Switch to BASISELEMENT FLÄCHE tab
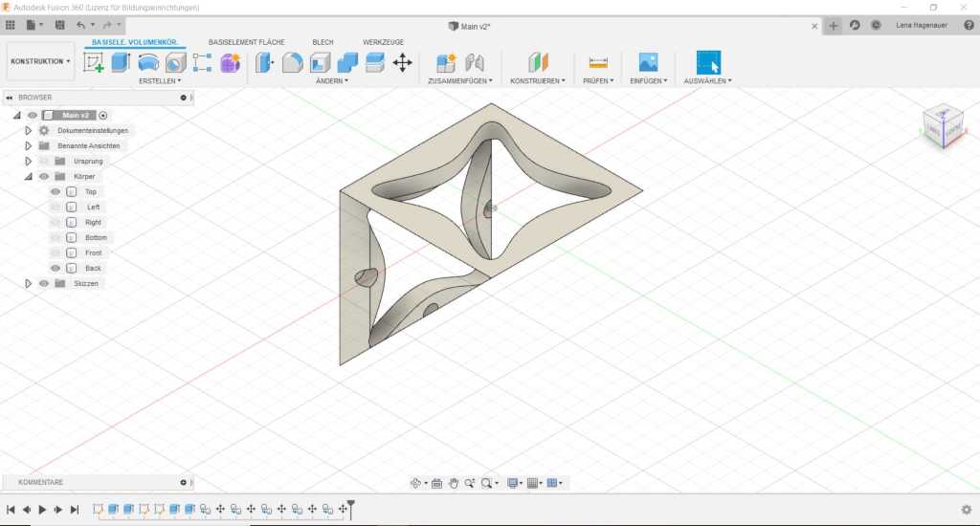This screenshot has height=526, width=980. tap(246, 42)
